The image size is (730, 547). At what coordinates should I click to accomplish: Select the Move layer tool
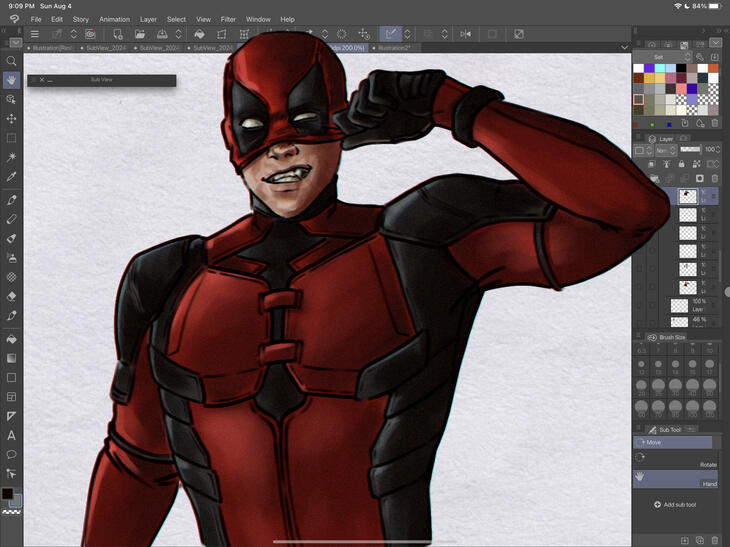[x=11, y=119]
